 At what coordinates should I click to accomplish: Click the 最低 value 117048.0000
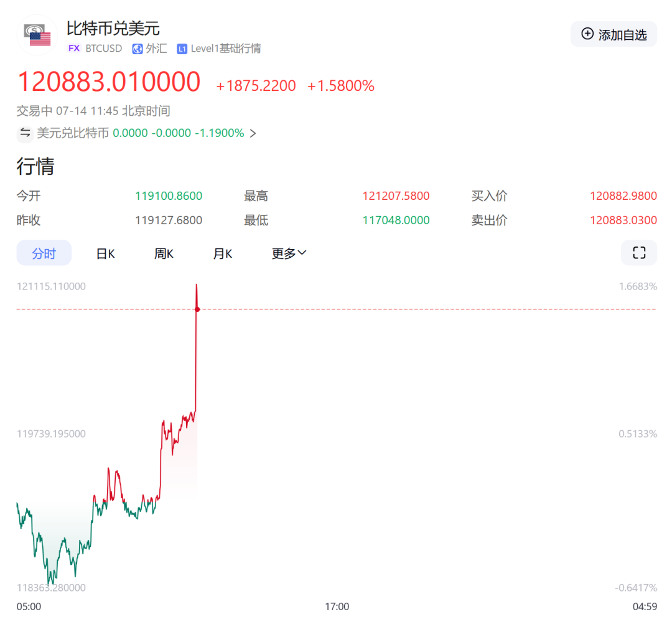[x=396, y=220]
